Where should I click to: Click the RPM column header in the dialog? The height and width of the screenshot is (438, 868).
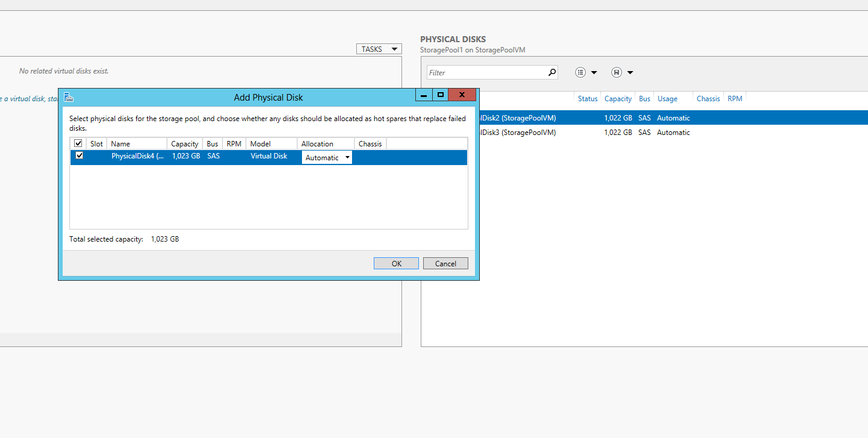(x=234, y=144)
